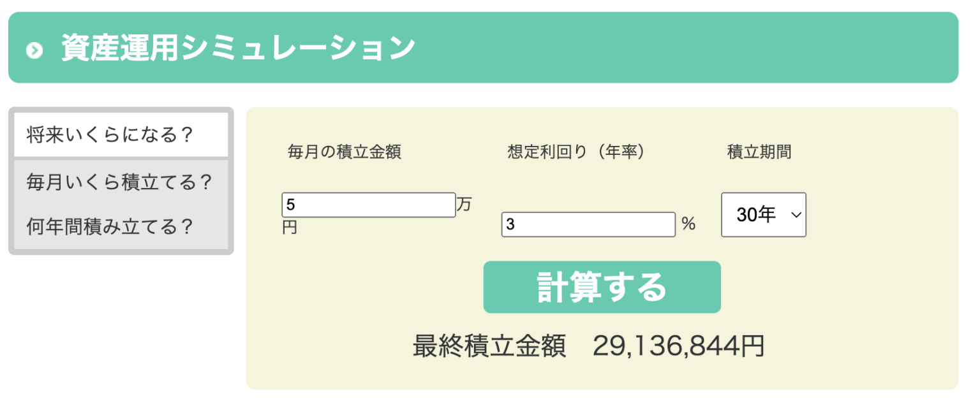Screen dimensions: 980x420
Task: Click the 想定利回り（年率）label
Action: 575,152
